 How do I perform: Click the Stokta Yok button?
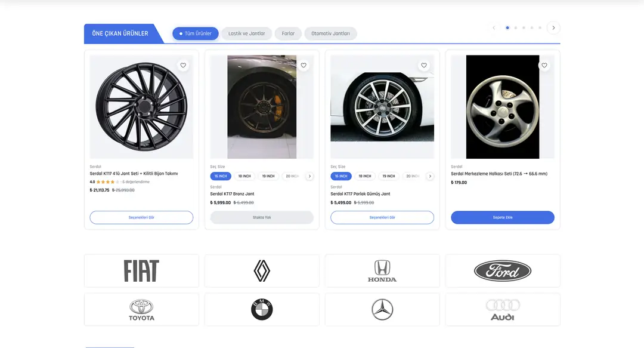[262, 218]
